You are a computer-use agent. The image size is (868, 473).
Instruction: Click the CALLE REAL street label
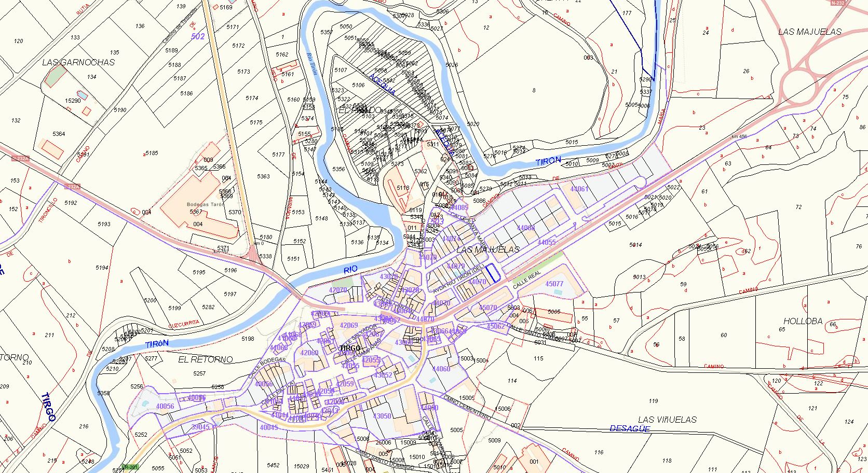526,280
